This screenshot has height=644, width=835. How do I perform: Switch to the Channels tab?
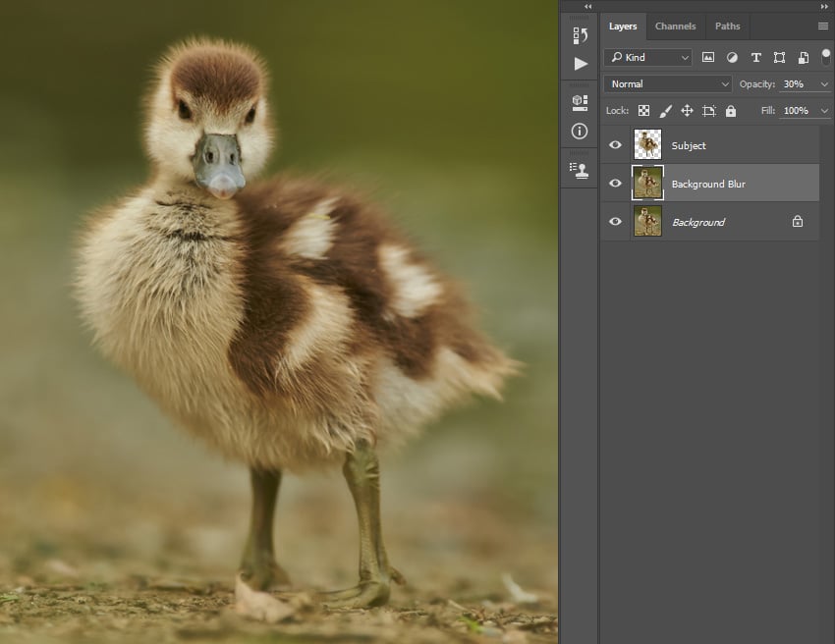(x=676, y=27)
